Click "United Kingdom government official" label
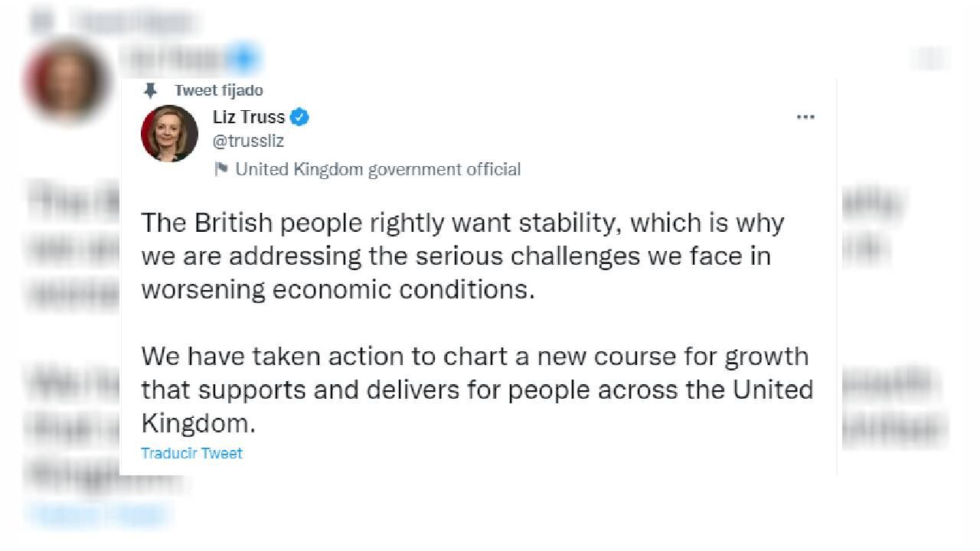980x551 pixels. pyautogui.click(x=374, y=169)
